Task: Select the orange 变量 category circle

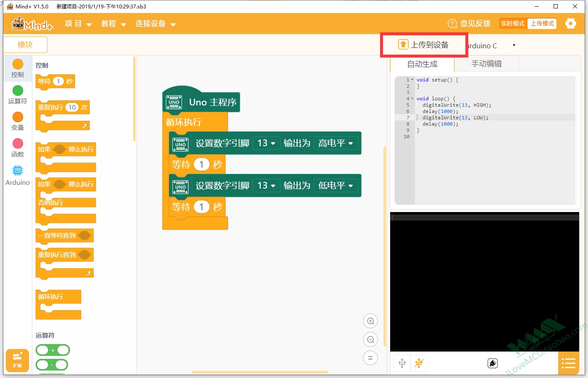Action: coord(18,117)
